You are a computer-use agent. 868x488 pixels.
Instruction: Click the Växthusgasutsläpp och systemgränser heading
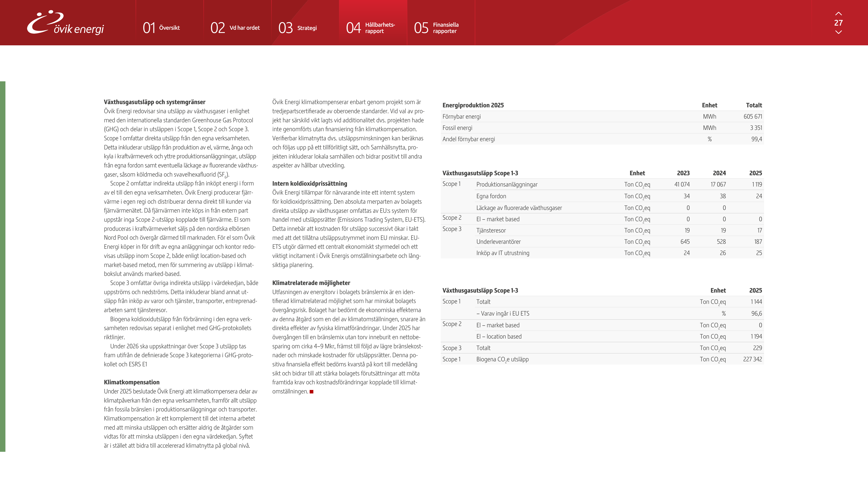point(155,102)
